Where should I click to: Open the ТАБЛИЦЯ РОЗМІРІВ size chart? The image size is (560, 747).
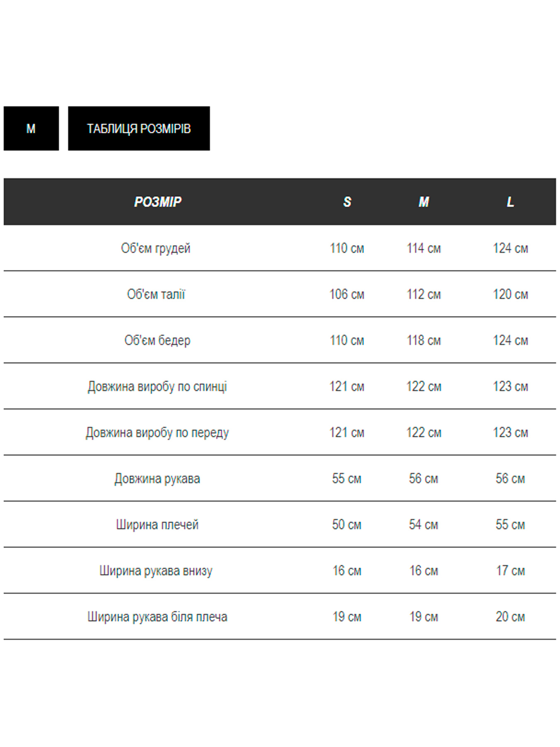coord(139,129)
